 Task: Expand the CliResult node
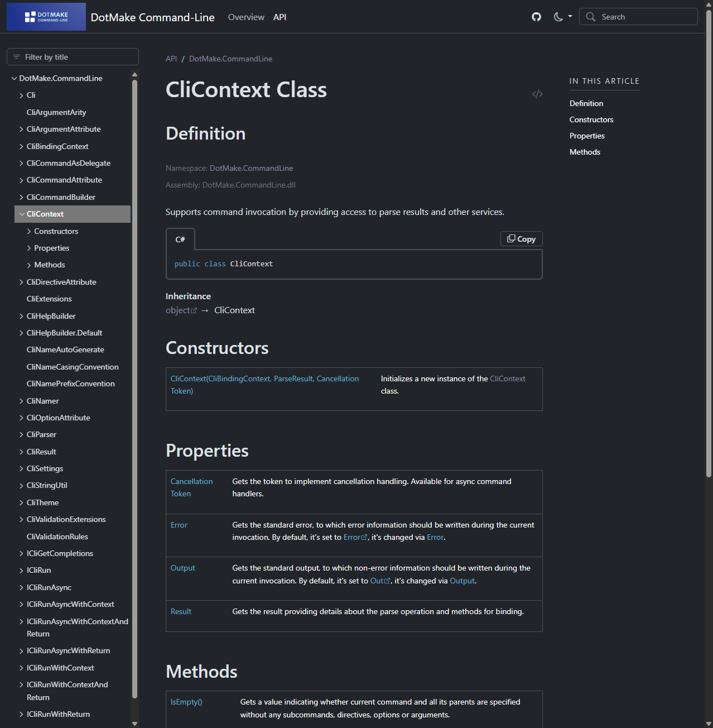(x=21, y=452)
